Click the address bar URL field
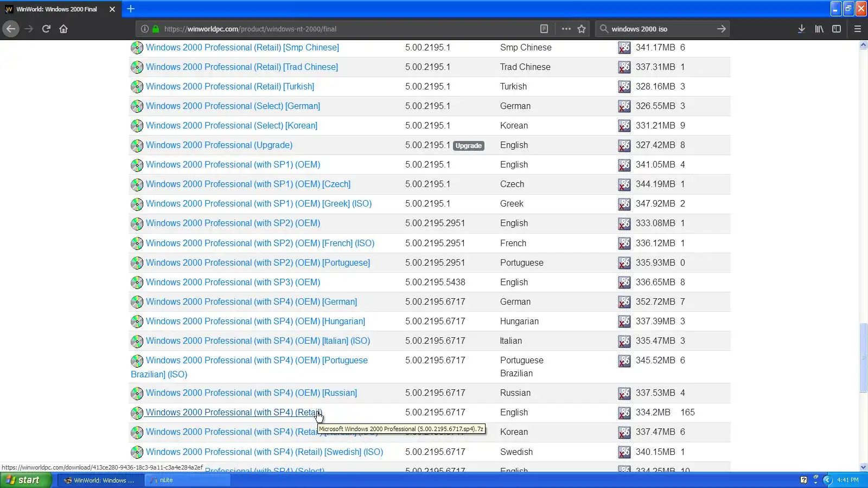 (347, 29)
